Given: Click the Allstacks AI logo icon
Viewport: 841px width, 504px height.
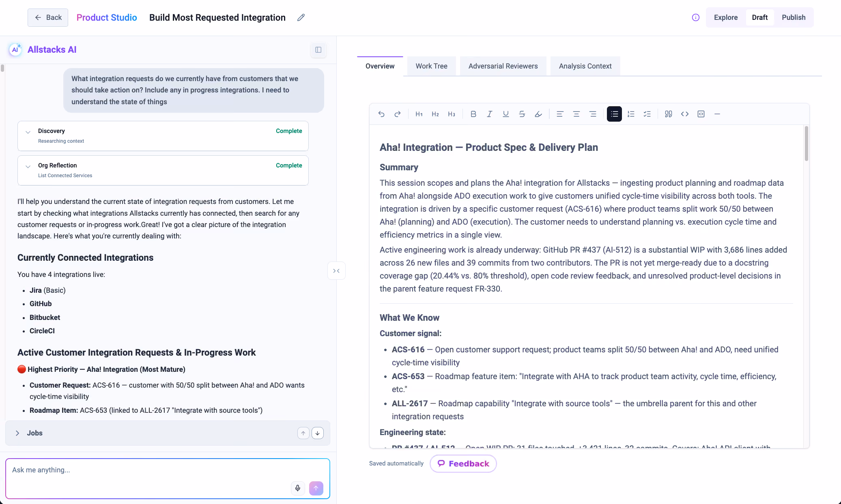Looking at the screenshot, I should tap(15, 49).
